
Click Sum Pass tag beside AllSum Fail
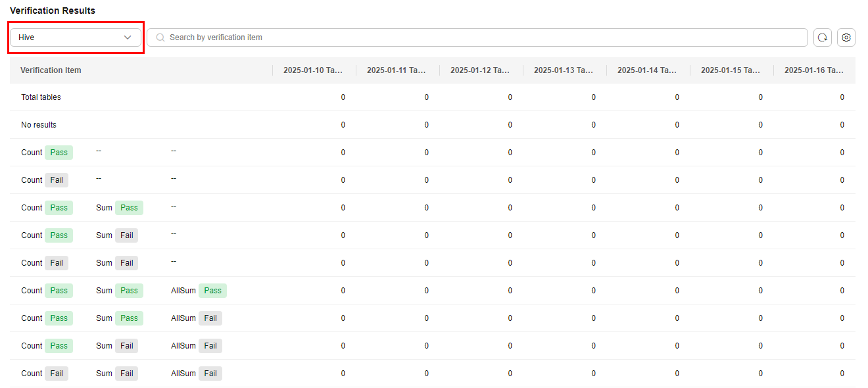point(129,318)
